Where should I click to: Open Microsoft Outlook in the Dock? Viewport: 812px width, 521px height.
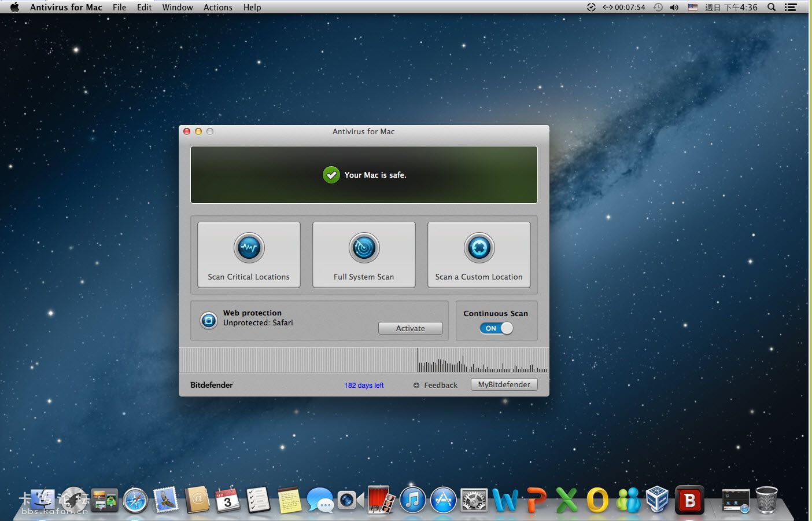[x=597, y=500]
